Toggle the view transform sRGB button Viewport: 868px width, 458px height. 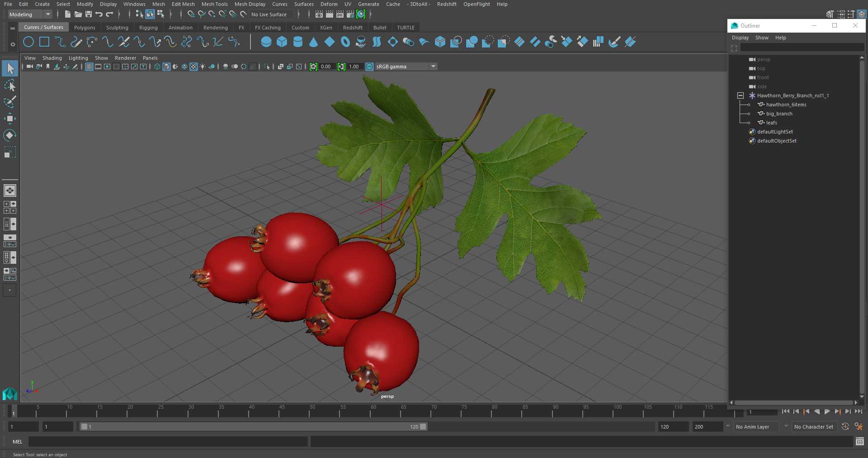pos(369,67)
